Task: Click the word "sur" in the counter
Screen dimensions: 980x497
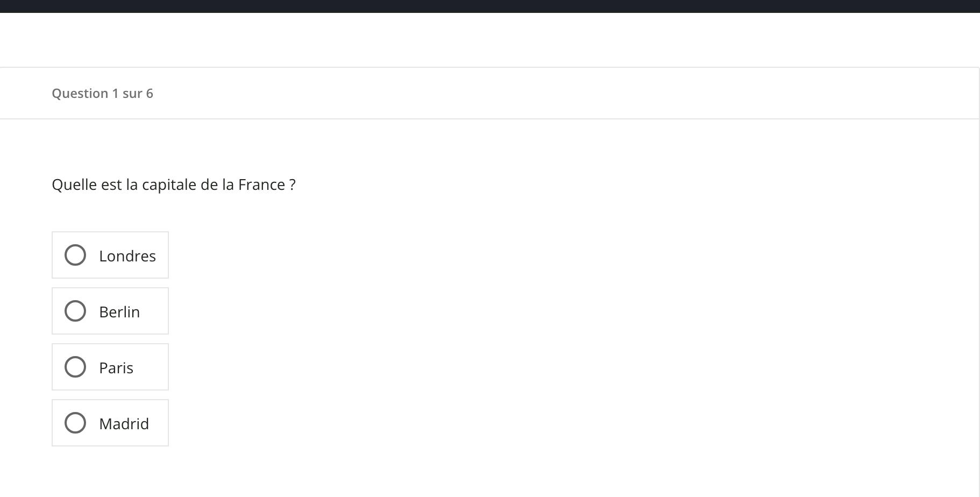Action: [132, 94]
